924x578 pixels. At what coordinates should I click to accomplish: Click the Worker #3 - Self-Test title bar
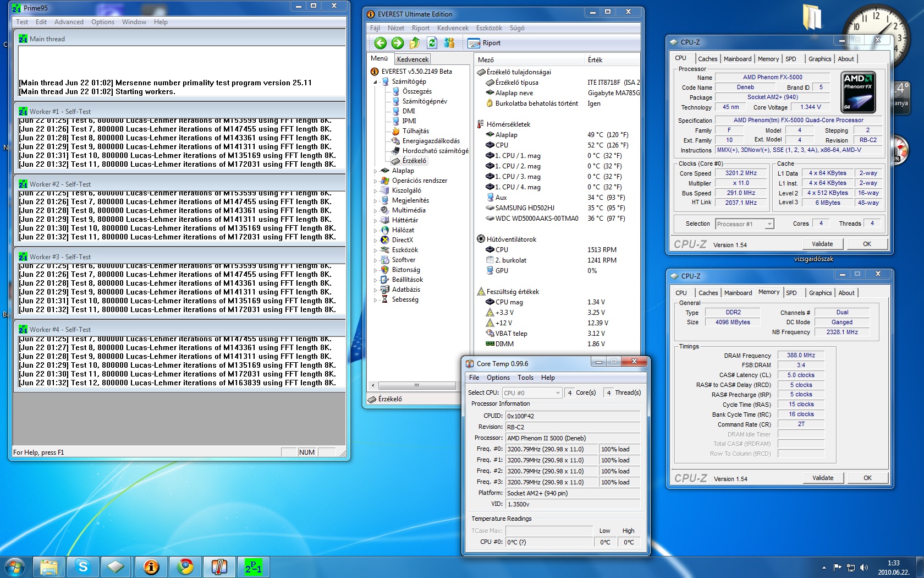pyautogui.click(x=179, y=257)
